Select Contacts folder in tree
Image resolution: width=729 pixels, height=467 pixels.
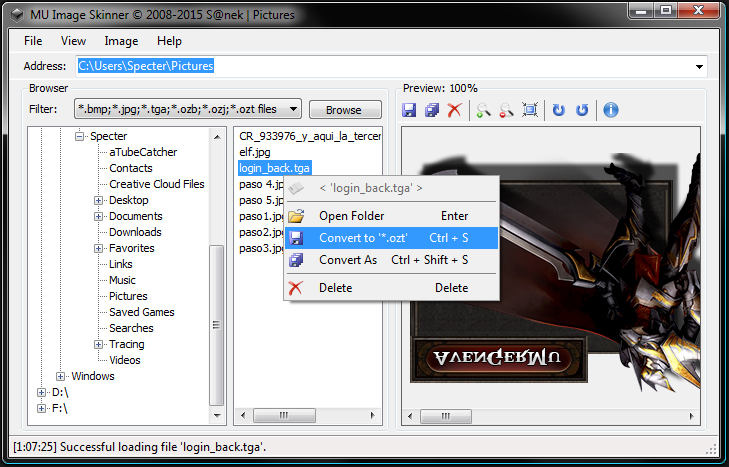click(131, 168)
